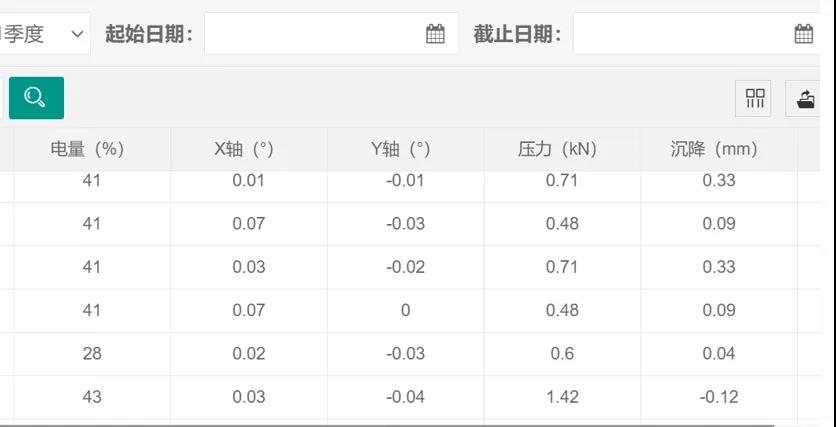Select the cell with pressure 1.42
This screenshot has height=427, width=836.
tap(562, 397)
